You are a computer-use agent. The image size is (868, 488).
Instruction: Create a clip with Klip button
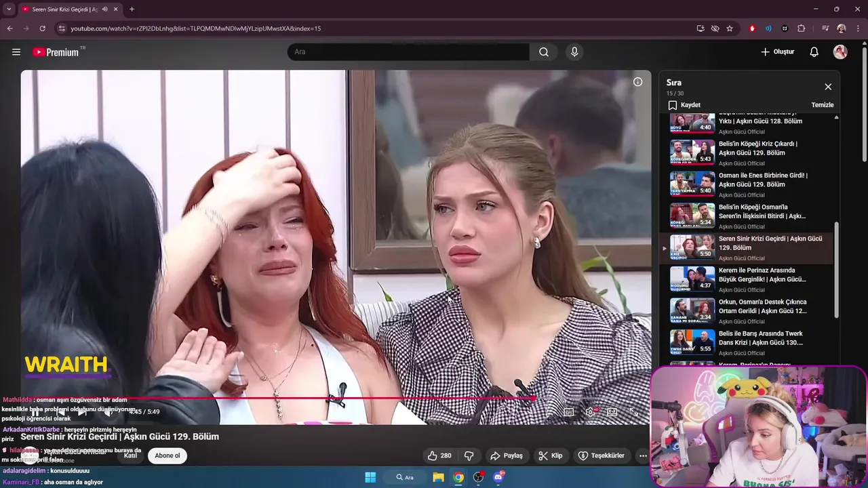click(x=551, y=455)
